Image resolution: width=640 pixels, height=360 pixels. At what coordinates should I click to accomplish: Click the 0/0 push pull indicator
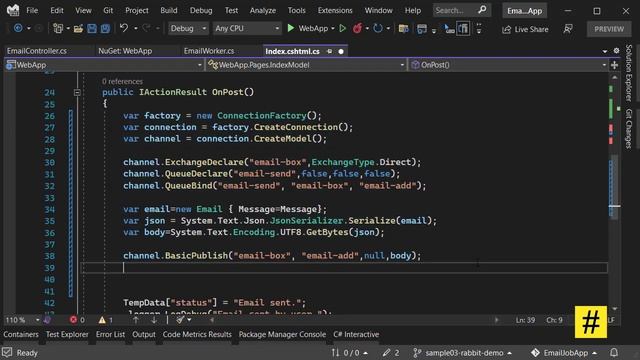[349, 353]
